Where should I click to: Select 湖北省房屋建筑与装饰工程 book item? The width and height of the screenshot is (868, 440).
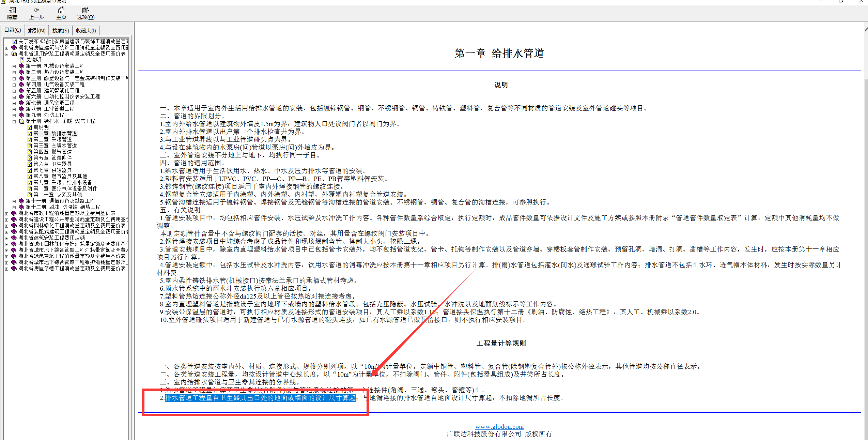[73, 47]
